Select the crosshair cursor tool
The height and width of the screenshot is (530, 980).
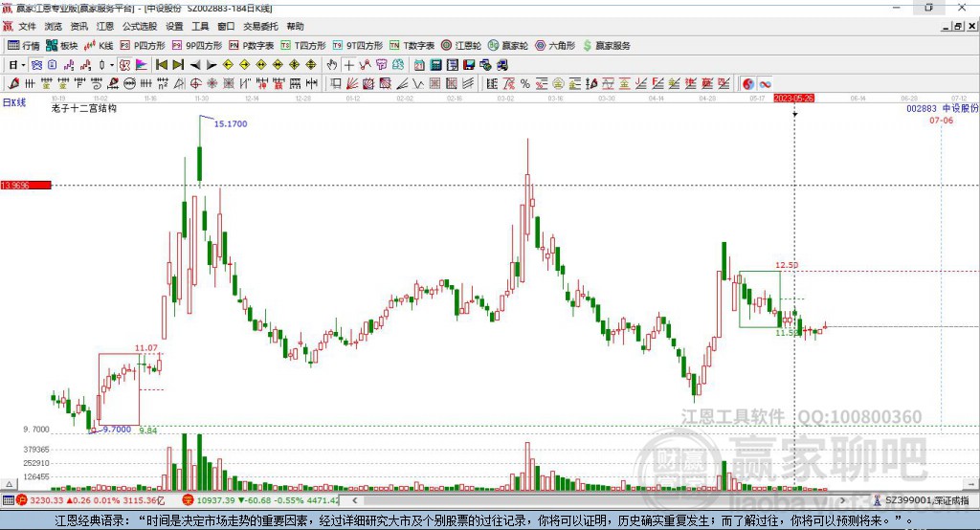click(x=348, y=65)
